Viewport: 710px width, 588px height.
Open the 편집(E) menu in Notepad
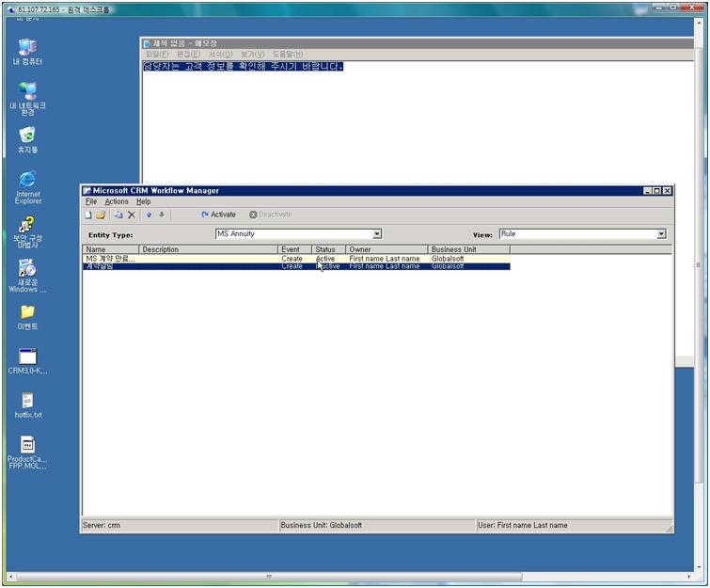188,55
